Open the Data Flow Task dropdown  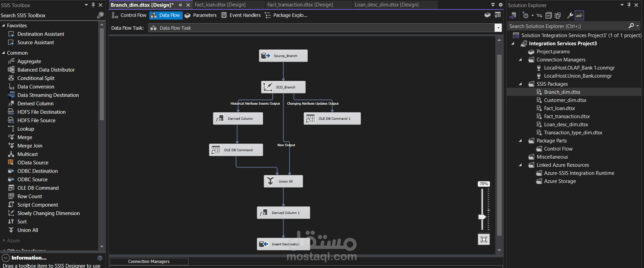(498, 28)
